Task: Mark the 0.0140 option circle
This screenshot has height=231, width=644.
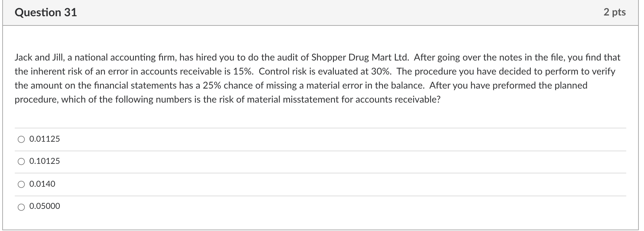Action: (21, 184)
